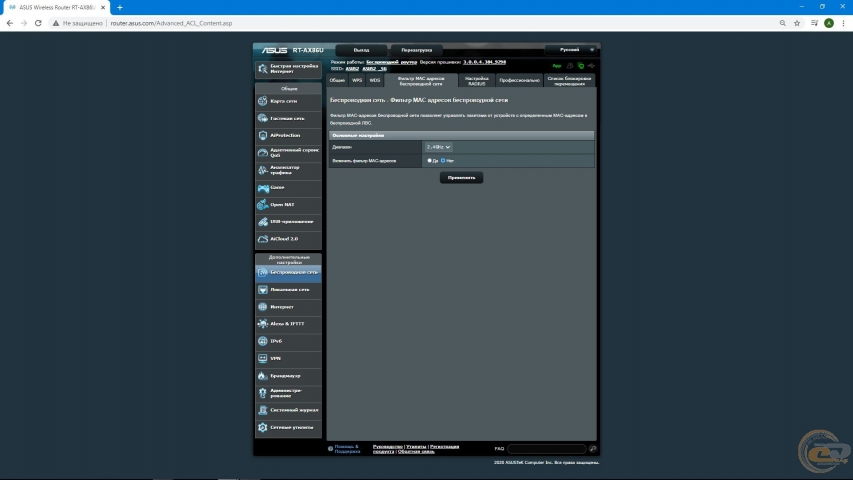Image resolution: width=853 pixels, height=480 pixels.
Task: Open the Open NAT sidebar item
Action: (x=288, y=205)
